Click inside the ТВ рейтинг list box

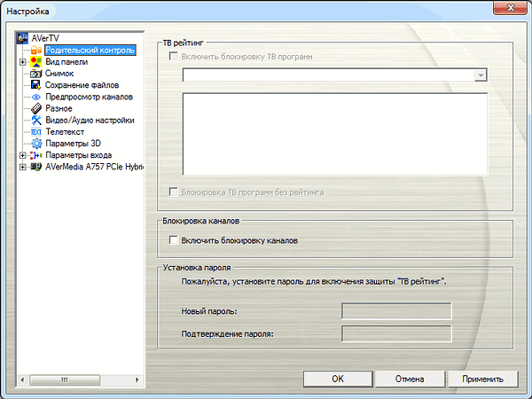(x=335, y=134)
